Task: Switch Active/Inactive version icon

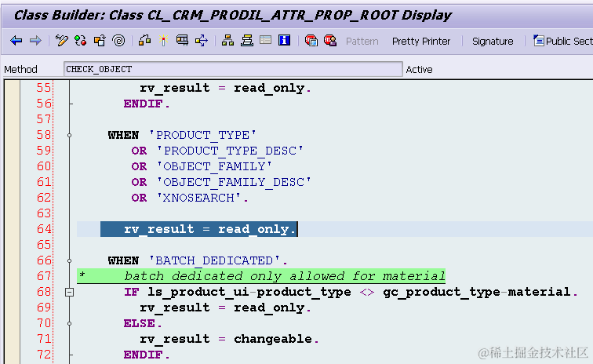Action: (x=81, y=41)
